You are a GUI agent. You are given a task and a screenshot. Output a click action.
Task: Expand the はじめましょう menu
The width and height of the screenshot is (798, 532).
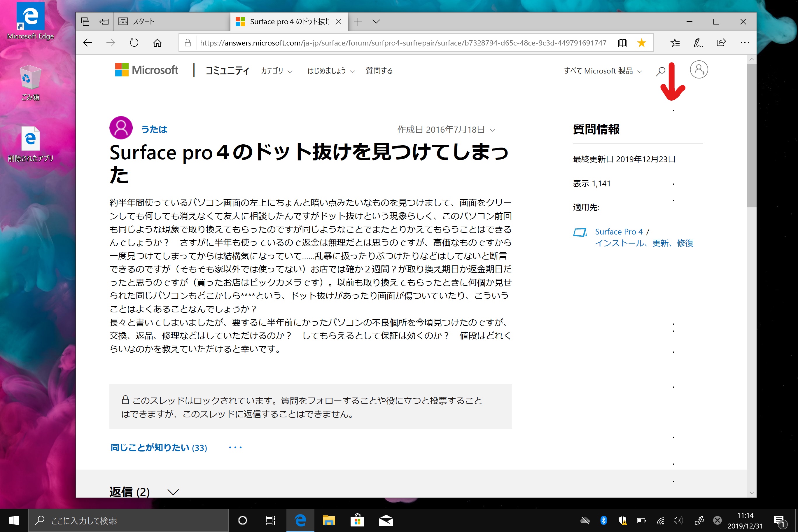(x=331, y=71)
